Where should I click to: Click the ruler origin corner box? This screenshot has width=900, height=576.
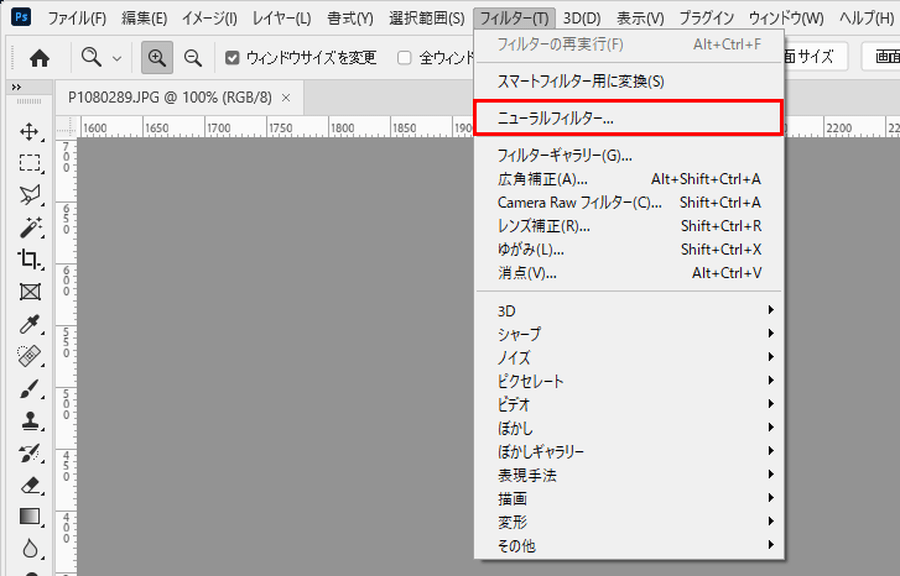pos(67,127)
